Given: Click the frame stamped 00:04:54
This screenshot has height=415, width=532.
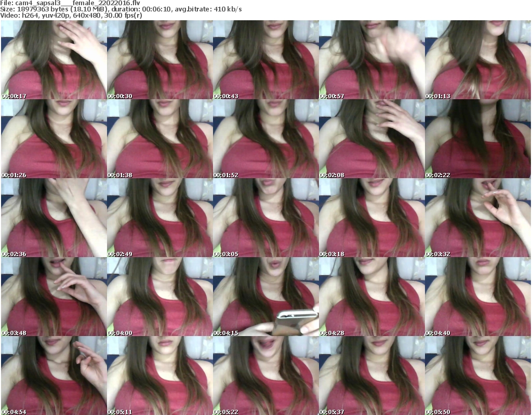Looking at the screenshot, I should (54, 376).
